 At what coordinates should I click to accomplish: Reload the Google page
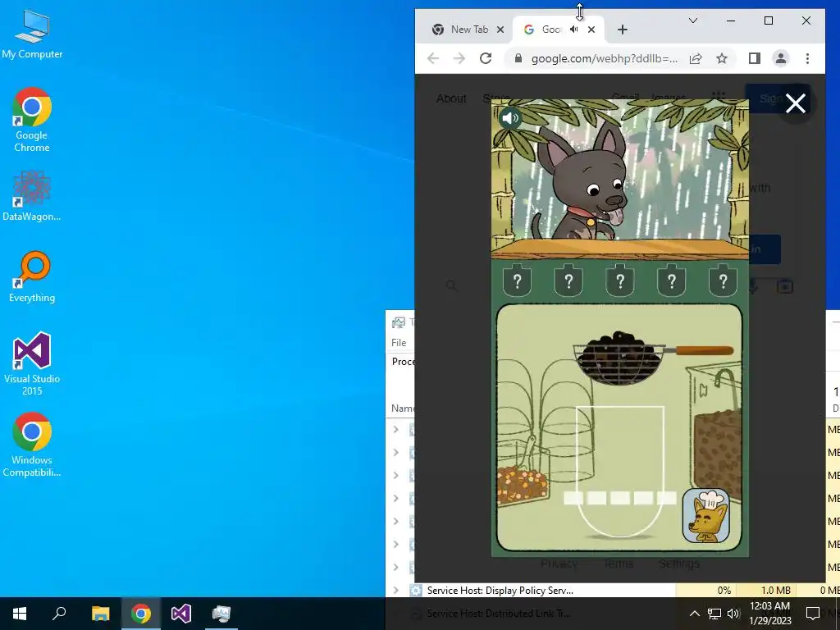486,58
